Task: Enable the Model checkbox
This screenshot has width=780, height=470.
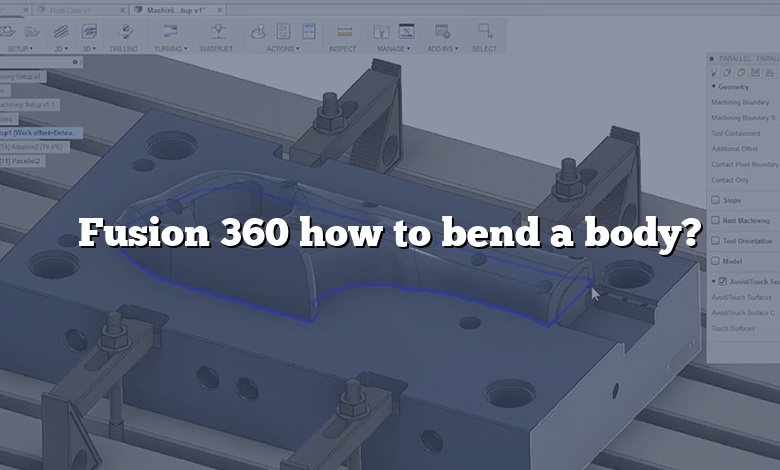Action: pyautogui.click(x=715, y=261)
